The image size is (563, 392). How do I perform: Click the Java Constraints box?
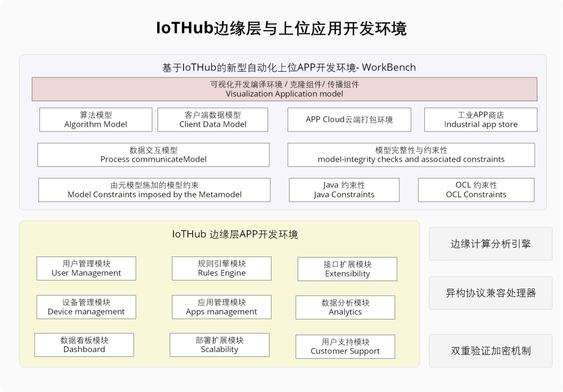click(344, 190)
